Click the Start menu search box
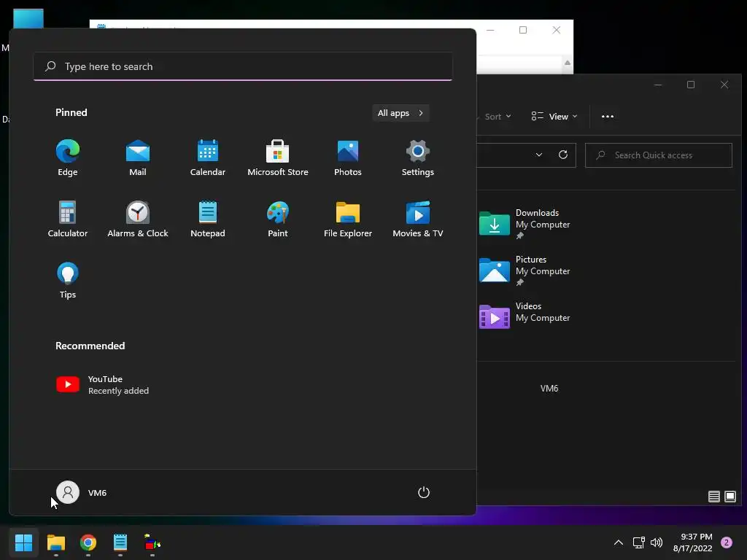The width and height of the screenshot is (747, 560). tap(243, 66)
